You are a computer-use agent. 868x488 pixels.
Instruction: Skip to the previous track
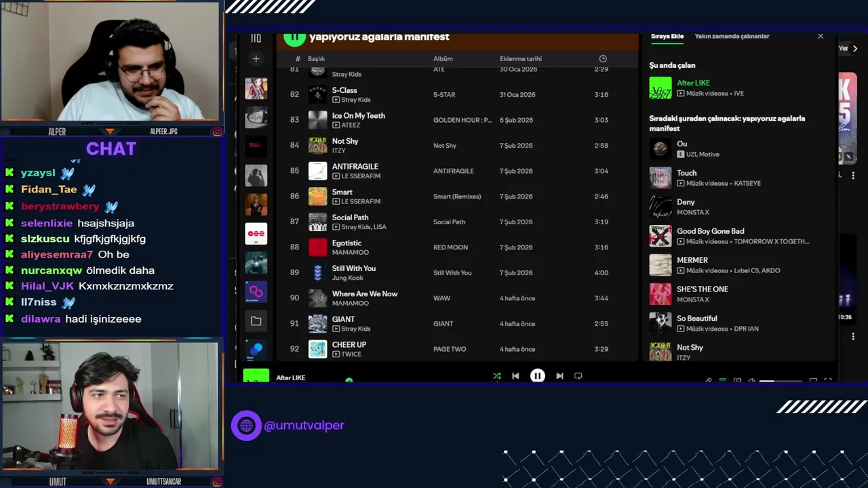point(515,376)
